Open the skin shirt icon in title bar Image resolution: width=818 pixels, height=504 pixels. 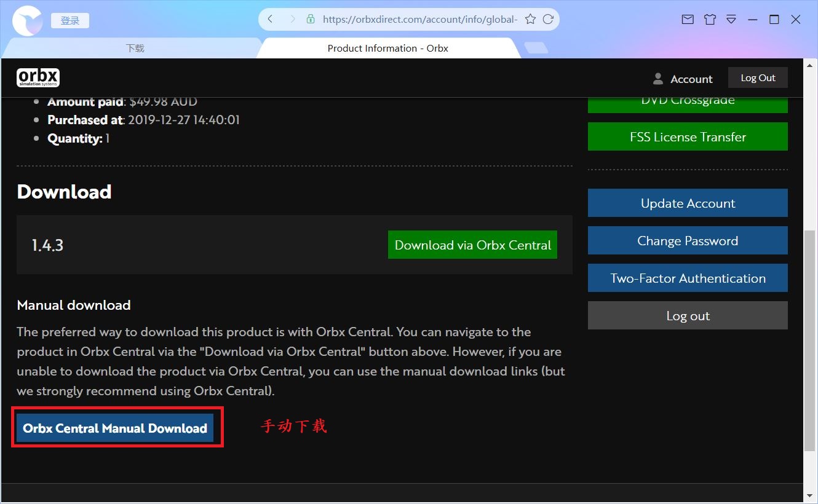click(x=710, y=20)
